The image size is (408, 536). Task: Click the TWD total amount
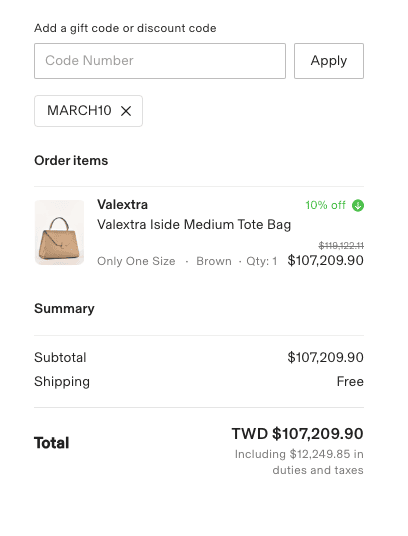(x=298, y=434)
